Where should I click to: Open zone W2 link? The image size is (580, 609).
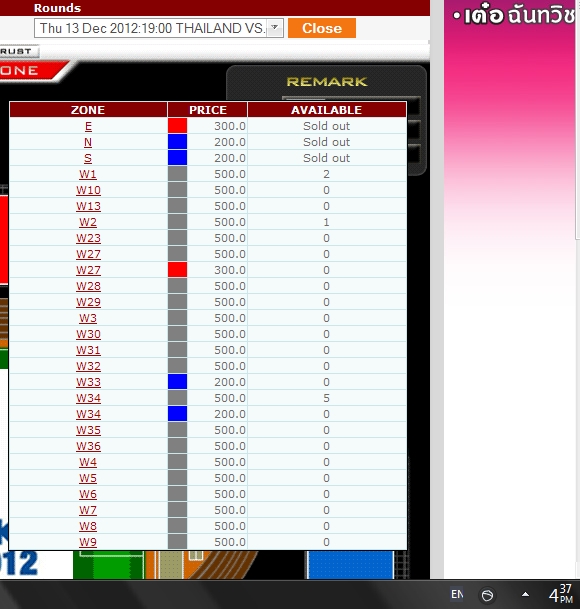[x=88, y=222]
